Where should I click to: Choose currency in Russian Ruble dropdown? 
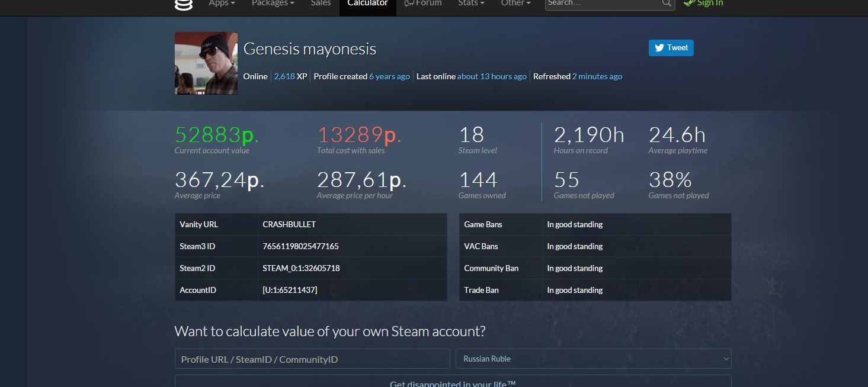[x=594, y=359]
